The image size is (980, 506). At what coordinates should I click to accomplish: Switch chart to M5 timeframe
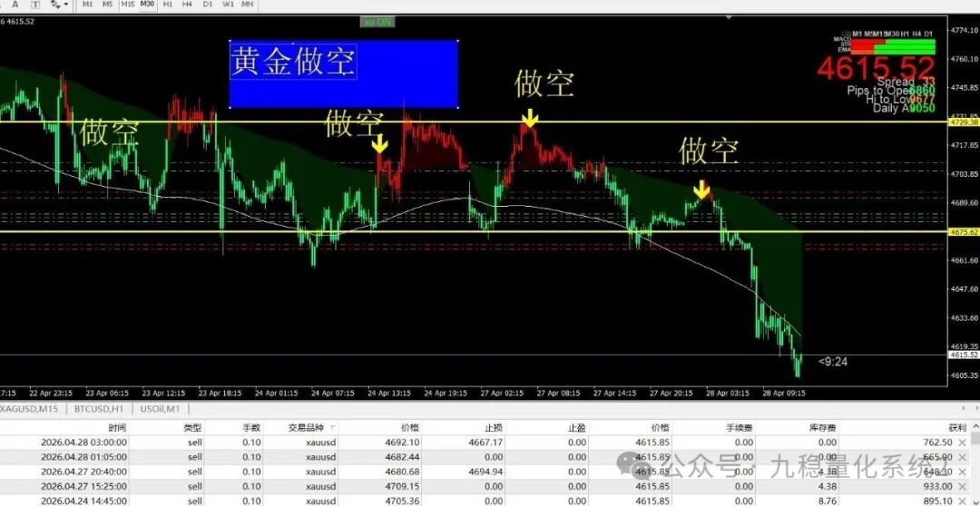pos(107,4)
